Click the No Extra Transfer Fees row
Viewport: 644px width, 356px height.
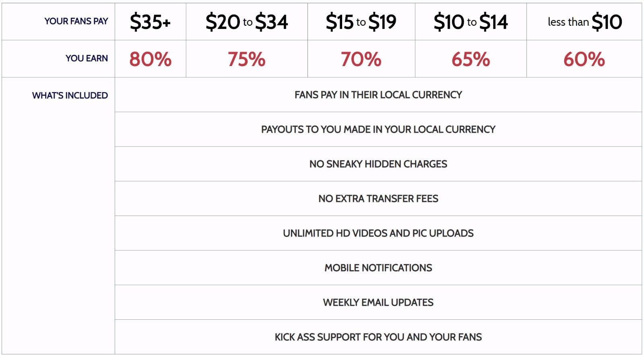(378, 199)
